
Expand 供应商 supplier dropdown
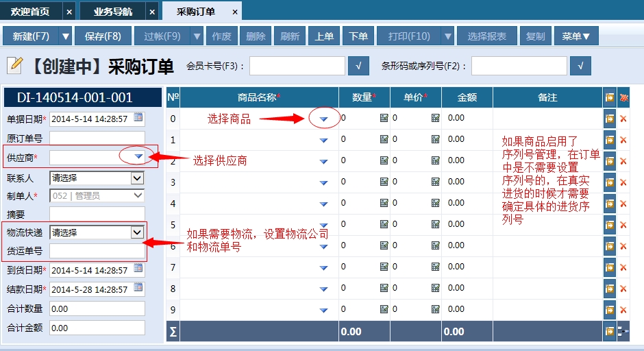point(138,156)
